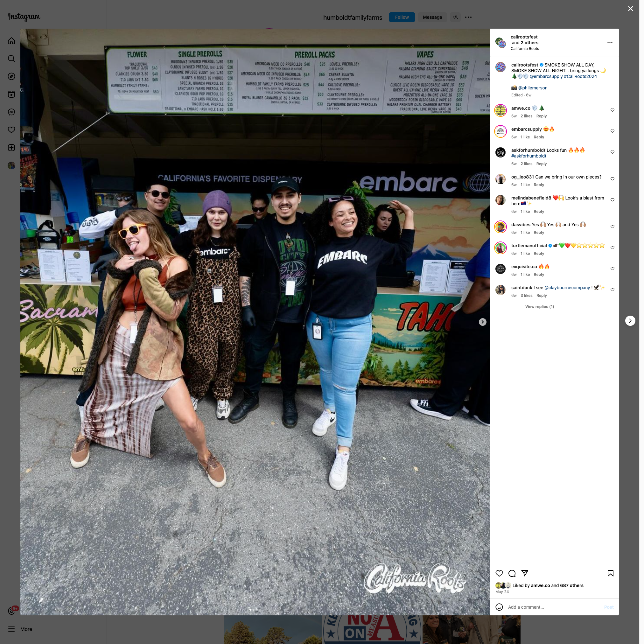Like askforhumboldt comment
This screenshot has width=644, height=644.
tap(612, 152)
